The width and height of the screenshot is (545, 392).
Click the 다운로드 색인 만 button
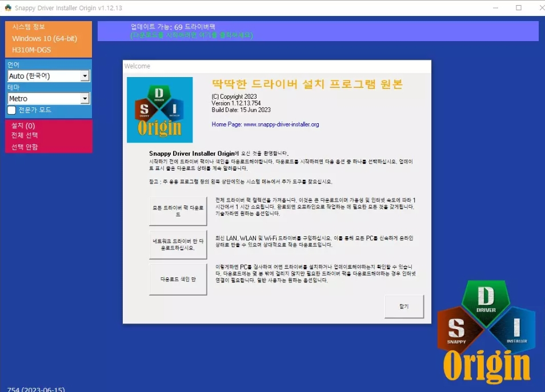click(178, 279)
